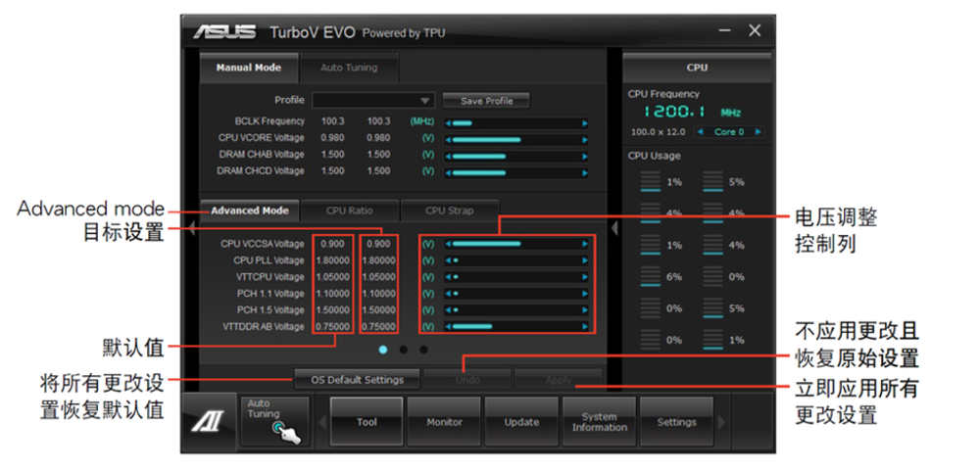The width and height of the screenshot is (980, 470).
Task: Decrease CPU PLL Voltage left arrow
Action: click(448, 260)
